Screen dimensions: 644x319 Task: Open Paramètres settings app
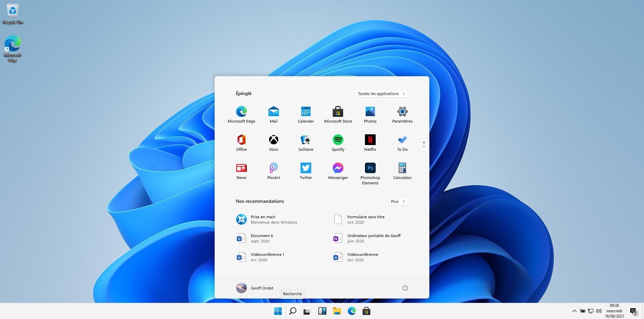[402, 115]
